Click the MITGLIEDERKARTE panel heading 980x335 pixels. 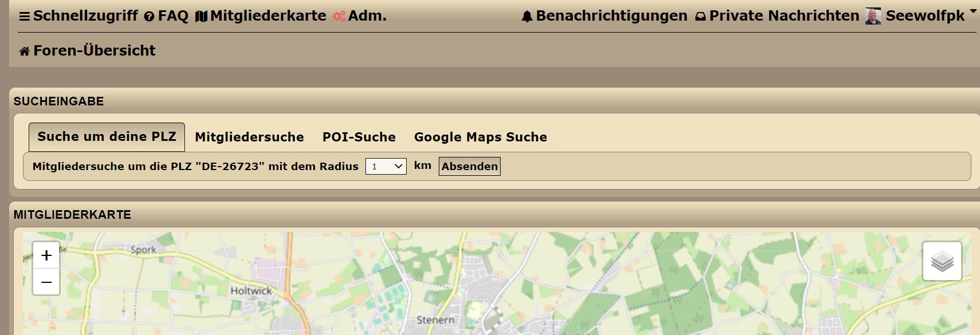click(x=72, y=215)
